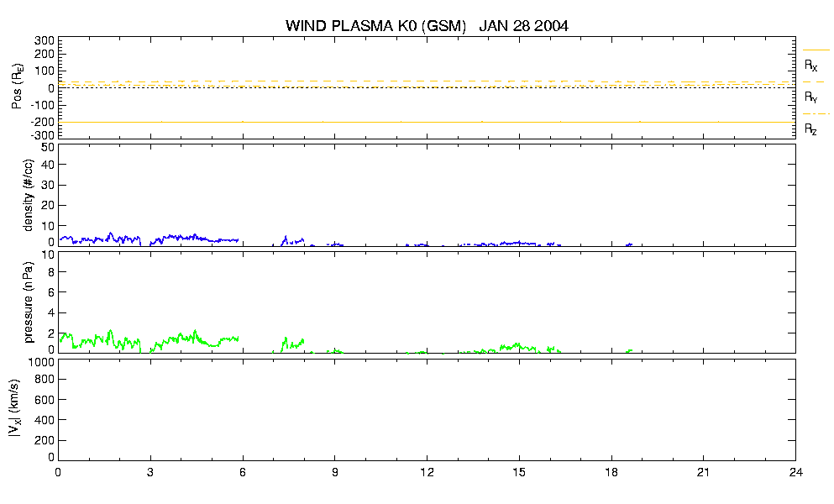
Task: Select the pressure (nPa) axis label
Action: pos(29,302)
